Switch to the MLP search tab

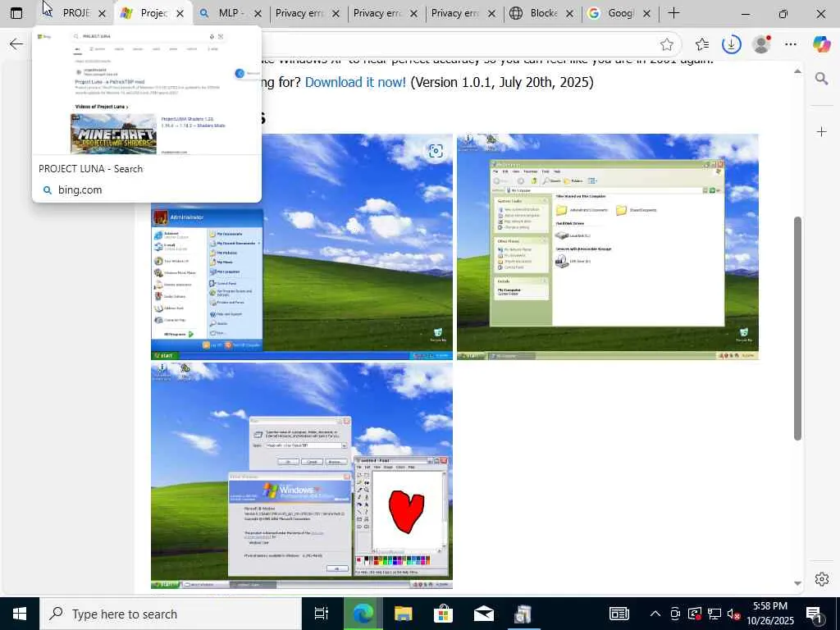point(231,13)
